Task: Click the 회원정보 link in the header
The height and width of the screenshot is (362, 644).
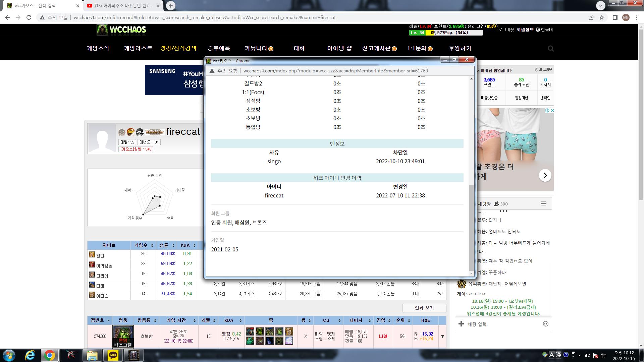Action: pos(525,29)
